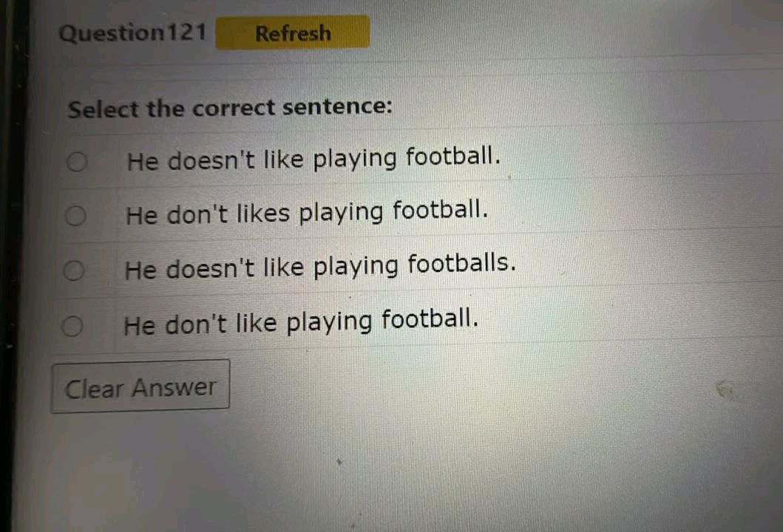This screenshot has height=532, width=783.
Task: Choose "He doesn't like playing footballs." option
Action: pos(74,270)
